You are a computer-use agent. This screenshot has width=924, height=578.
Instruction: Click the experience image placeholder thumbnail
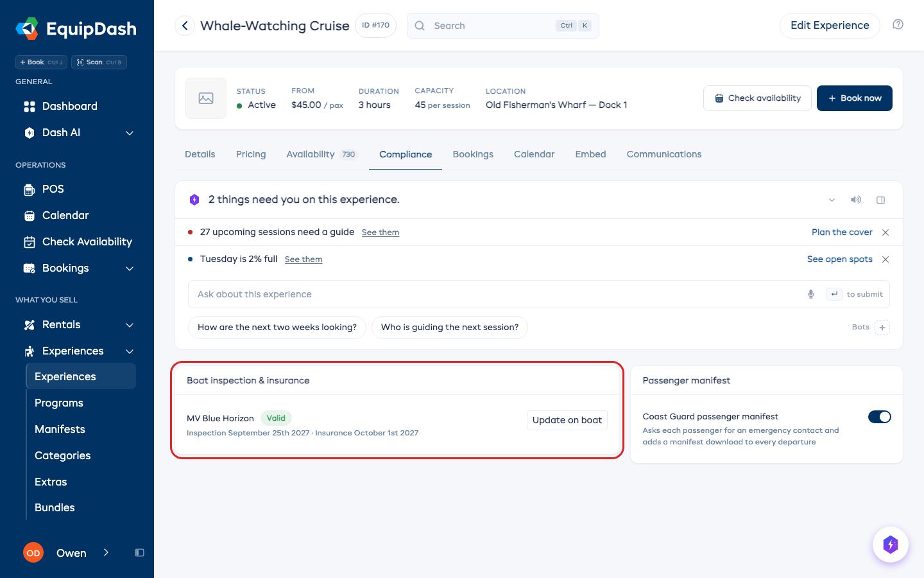point(206,98)
